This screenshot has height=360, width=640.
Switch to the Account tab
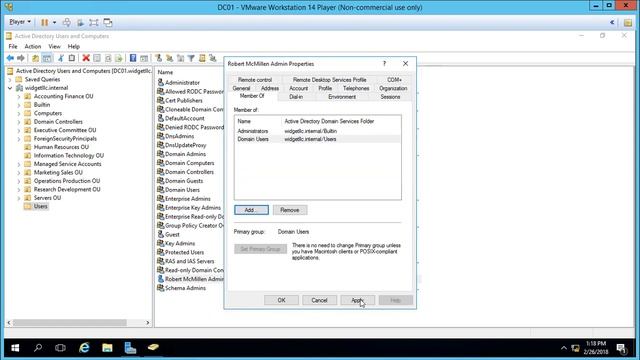click(298, 88)
